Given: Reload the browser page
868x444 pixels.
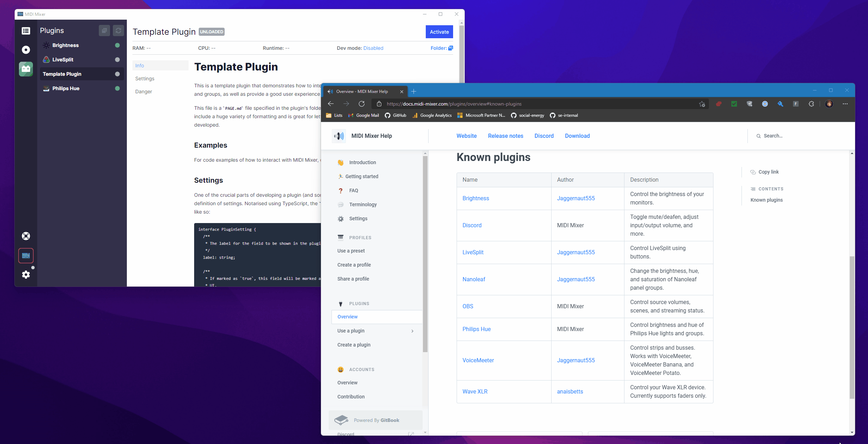Looking at the screenshot, I should (x=362, y=104).
